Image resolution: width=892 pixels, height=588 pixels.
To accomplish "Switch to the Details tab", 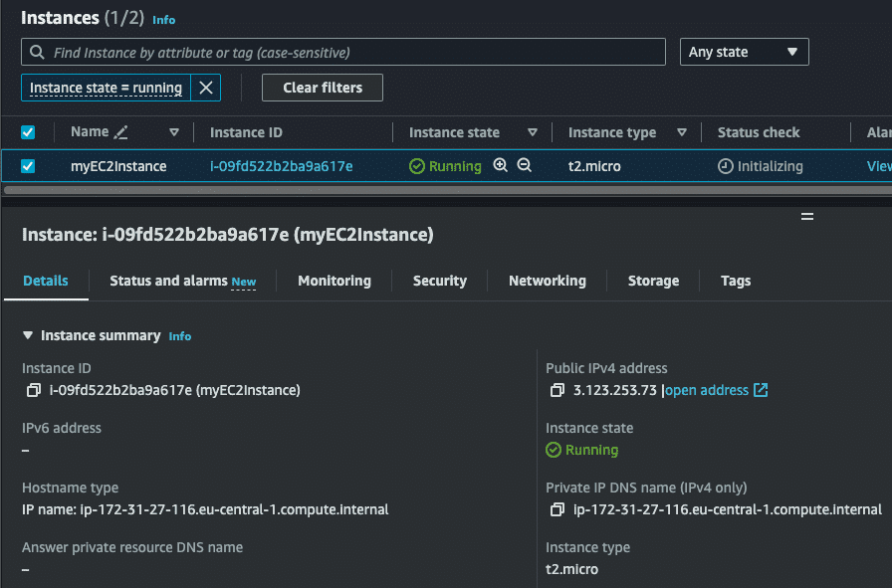I will pos(46,281).
